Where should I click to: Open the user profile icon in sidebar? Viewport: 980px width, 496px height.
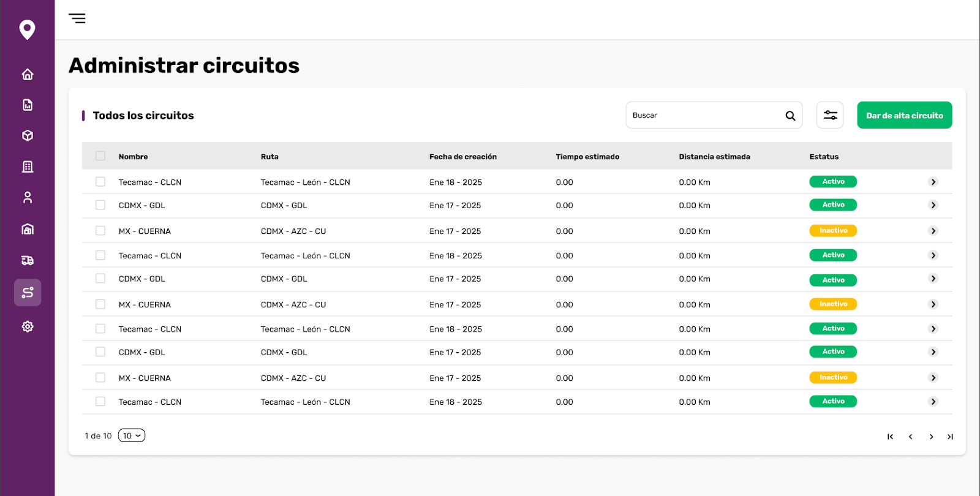click(x=28, y=198)
